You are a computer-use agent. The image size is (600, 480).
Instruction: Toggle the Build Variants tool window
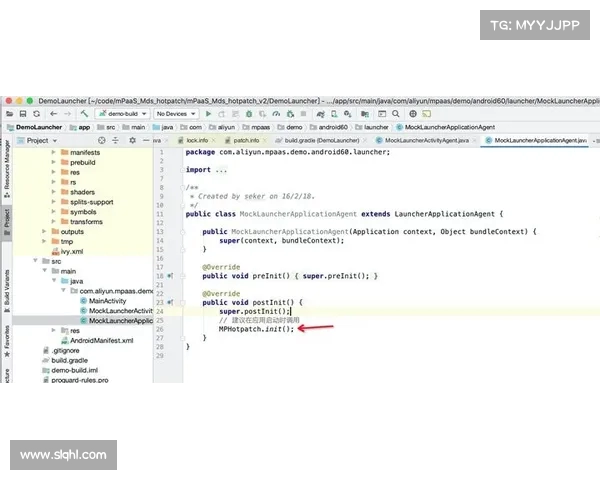coord(7,291)
